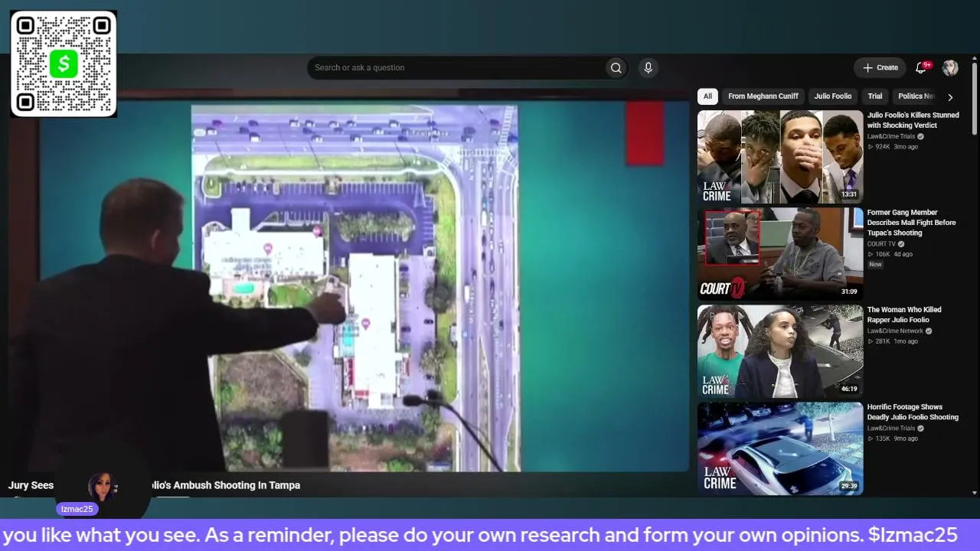Show more filter chips with right chevron
980x551 pixels.
(x=950, y=97)
